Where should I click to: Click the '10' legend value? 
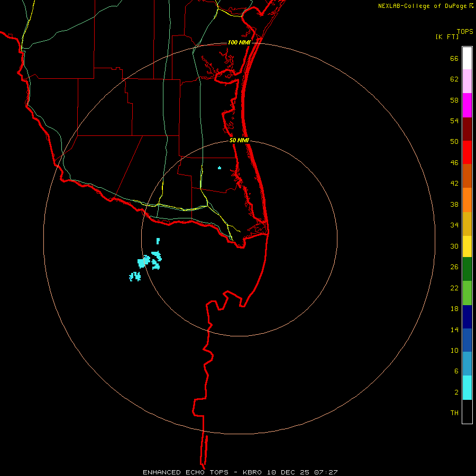coord(454,350)
